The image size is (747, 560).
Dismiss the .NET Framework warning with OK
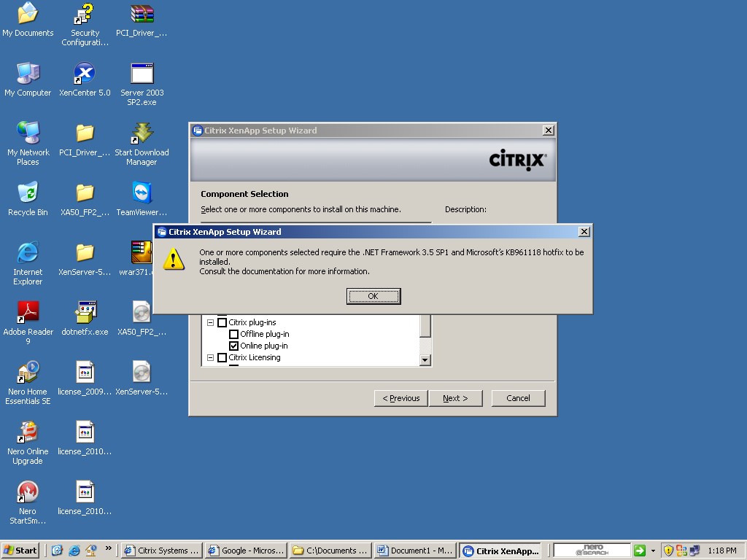click(x=373, y=296)
